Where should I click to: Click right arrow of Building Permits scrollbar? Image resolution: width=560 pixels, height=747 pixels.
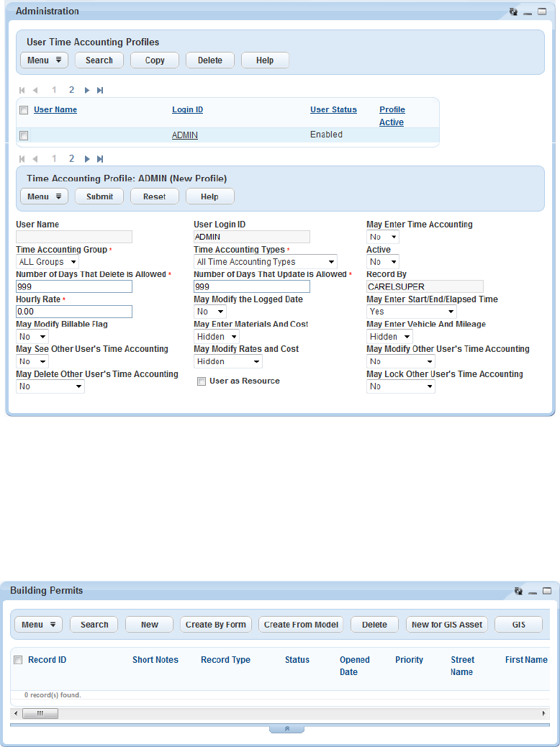543,714
